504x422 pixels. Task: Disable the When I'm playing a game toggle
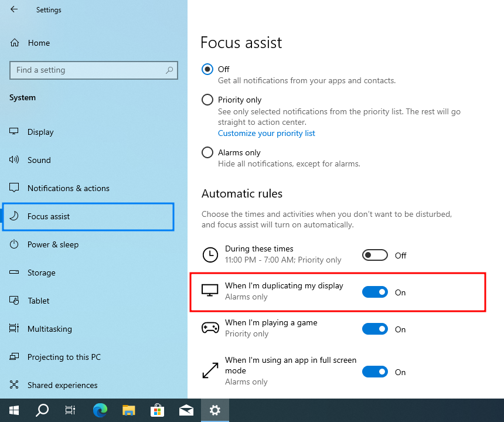(375, 329)
